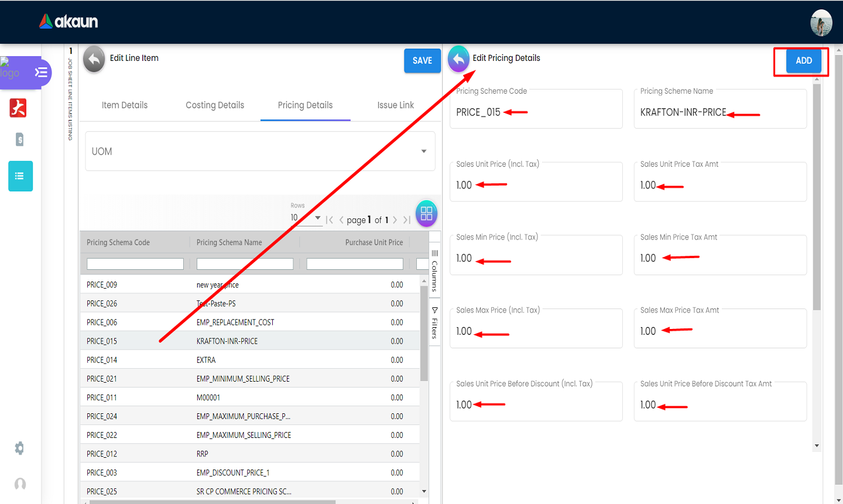Click the akaun logo in the header

[x=68, y=22]
